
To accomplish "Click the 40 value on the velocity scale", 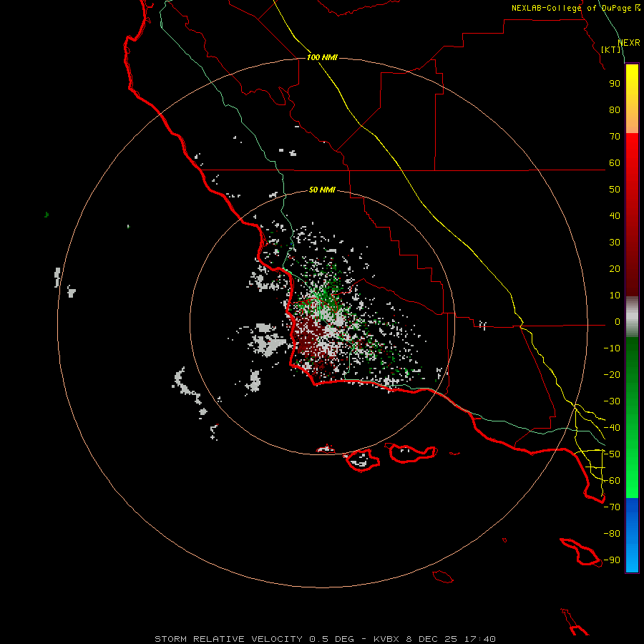I will click(x=615, y=216).
